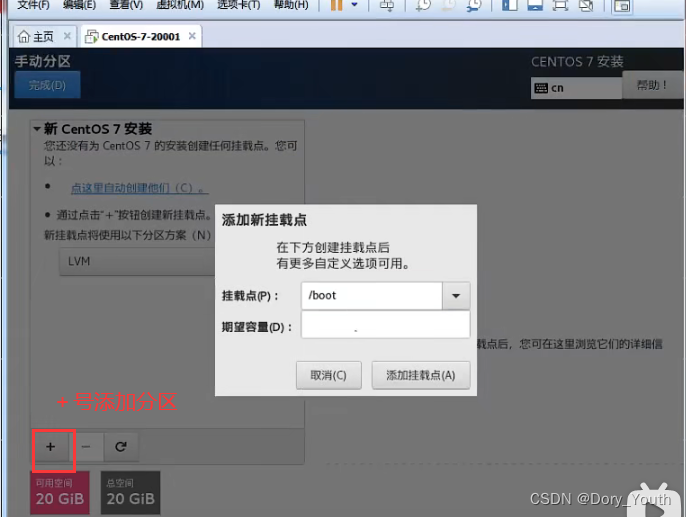Open power options arrow beside pause icon
Screen dimensions: 686x517
(x=354, y=5)
